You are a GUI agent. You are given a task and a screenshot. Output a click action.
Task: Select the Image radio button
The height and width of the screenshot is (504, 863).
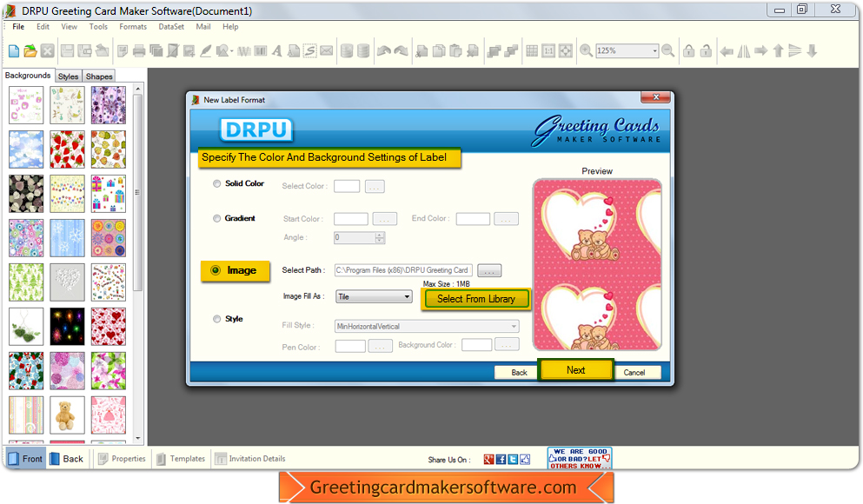(x=216, y=270)
